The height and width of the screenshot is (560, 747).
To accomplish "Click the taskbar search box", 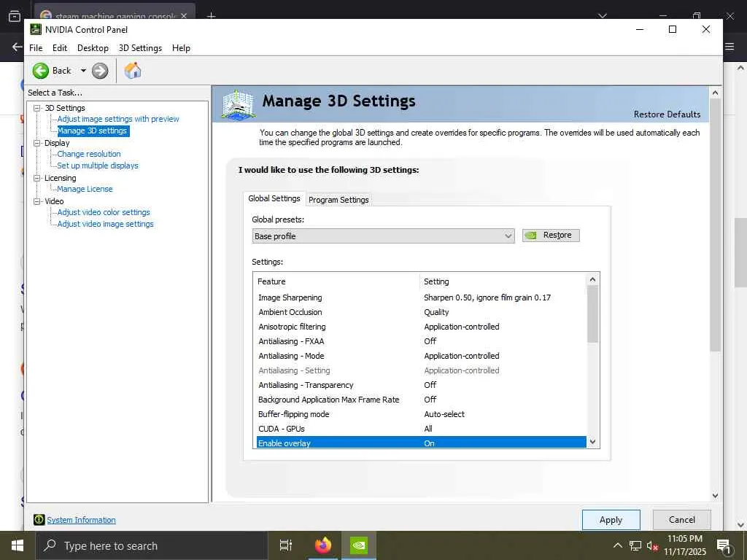I will point(152,545).
